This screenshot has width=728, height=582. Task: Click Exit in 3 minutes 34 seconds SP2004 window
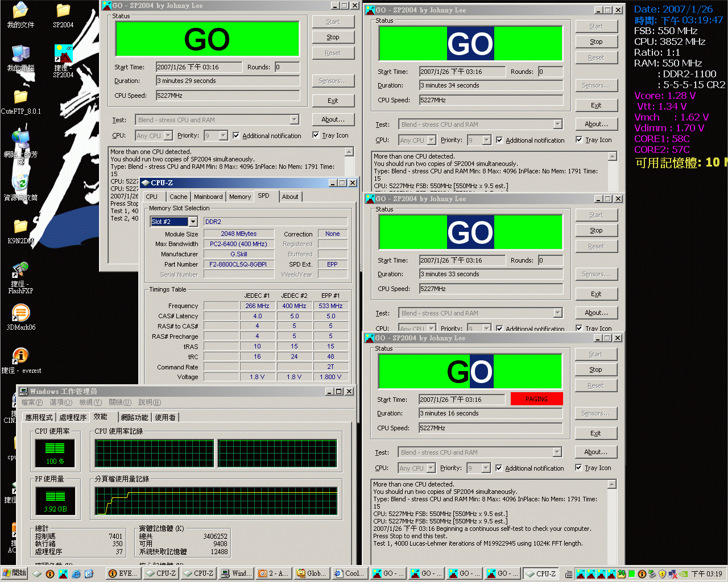pos(596,106)
